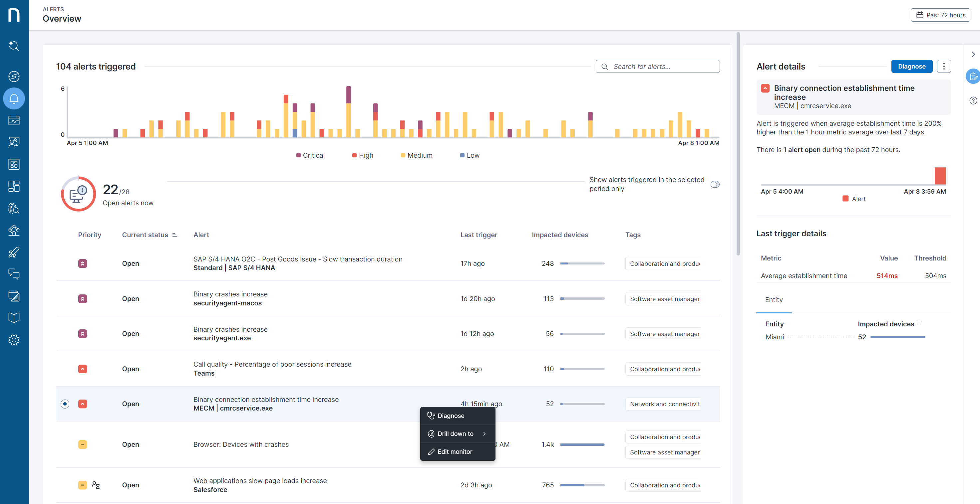Open the Past 72 hours time picker

click(x=940, y=15)
